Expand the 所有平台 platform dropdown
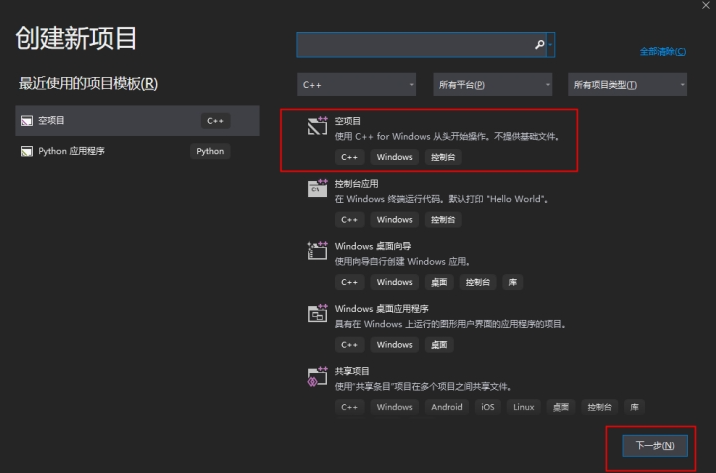The image size is (716, 473). [x=492, y=85]
